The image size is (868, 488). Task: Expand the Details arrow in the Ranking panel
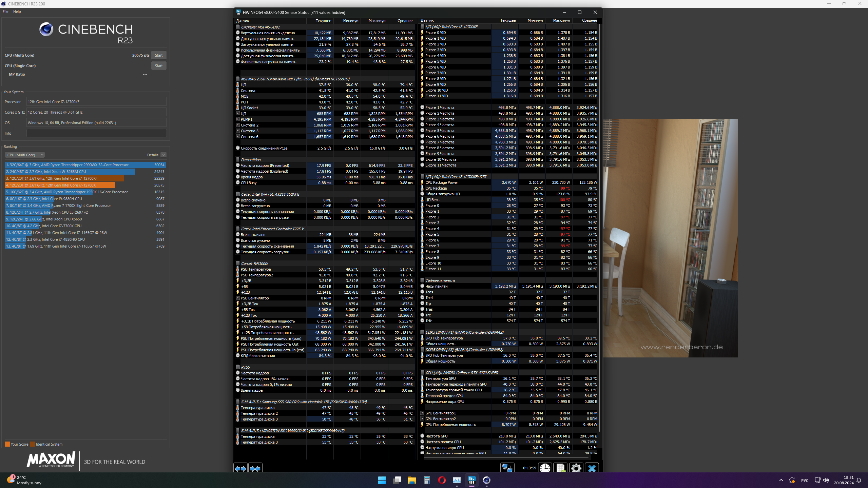[163, 155]
